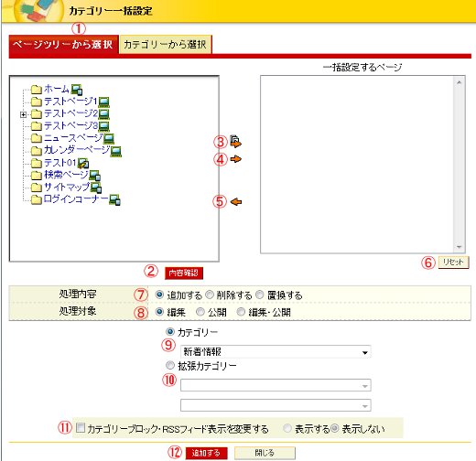The height and width of the screenshot is (461, 476).
Task: Click the status icon after サイトマップ
Action: (96, 188)
